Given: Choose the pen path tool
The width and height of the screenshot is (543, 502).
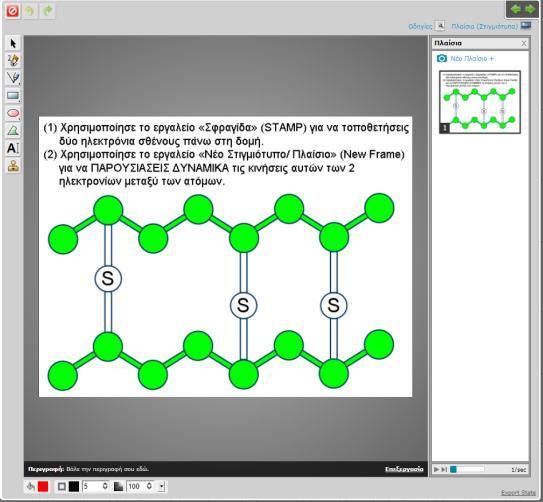Looking at the screenshot, I should (x=13, y=78).
